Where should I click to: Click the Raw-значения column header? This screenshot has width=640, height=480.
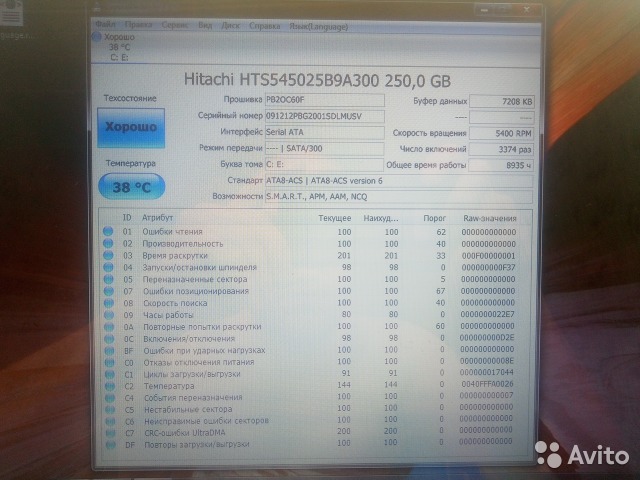point(490,218)
